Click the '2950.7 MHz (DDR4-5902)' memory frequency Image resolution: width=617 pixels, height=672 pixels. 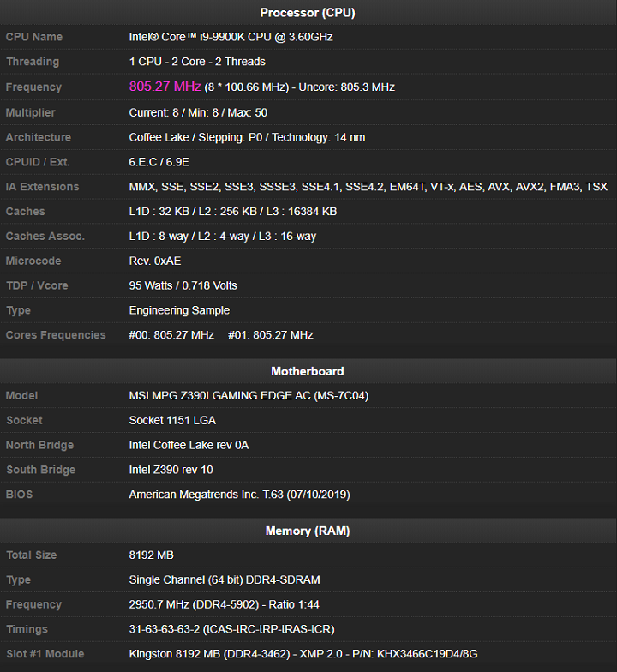pos(194,605)
